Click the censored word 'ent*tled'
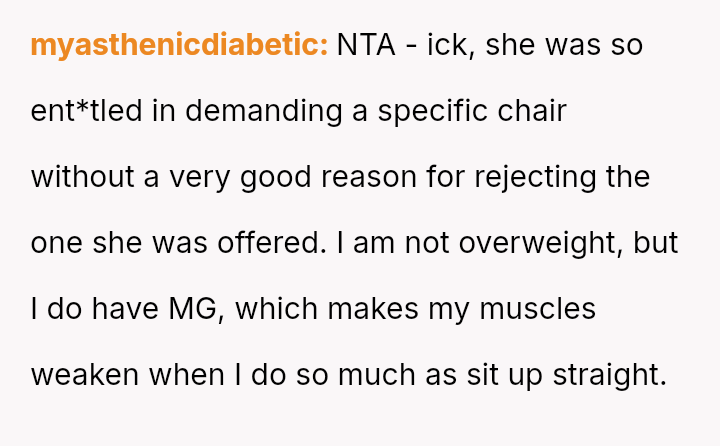The image size is (720, 446). (87, 111)
